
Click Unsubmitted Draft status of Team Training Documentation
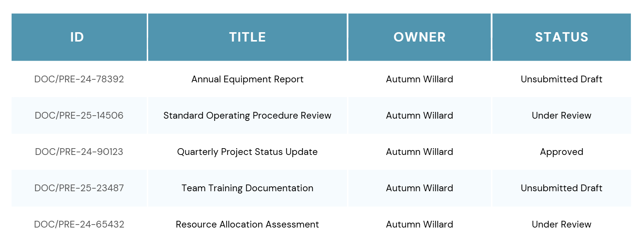click(x=561, y=188)
